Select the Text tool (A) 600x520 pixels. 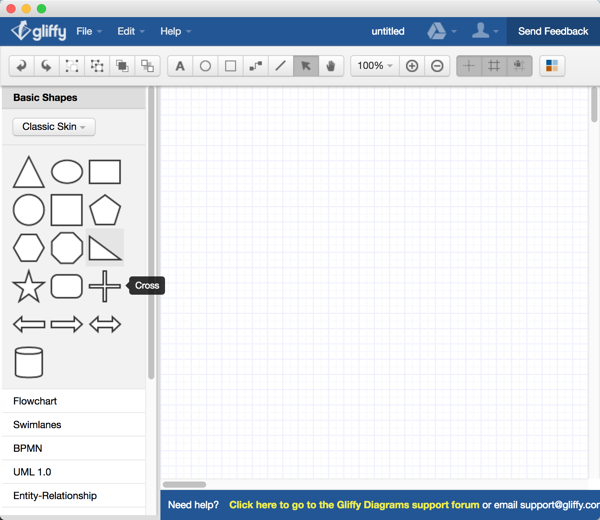(180, 66)
